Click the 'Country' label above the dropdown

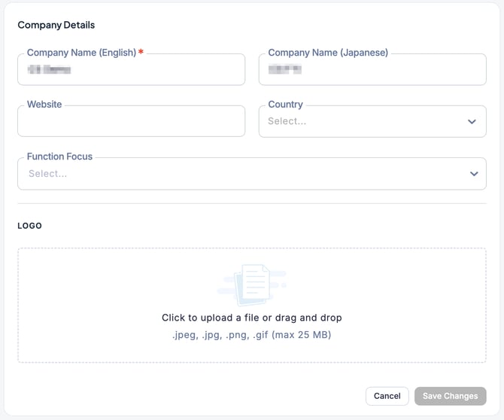(285, 105)
